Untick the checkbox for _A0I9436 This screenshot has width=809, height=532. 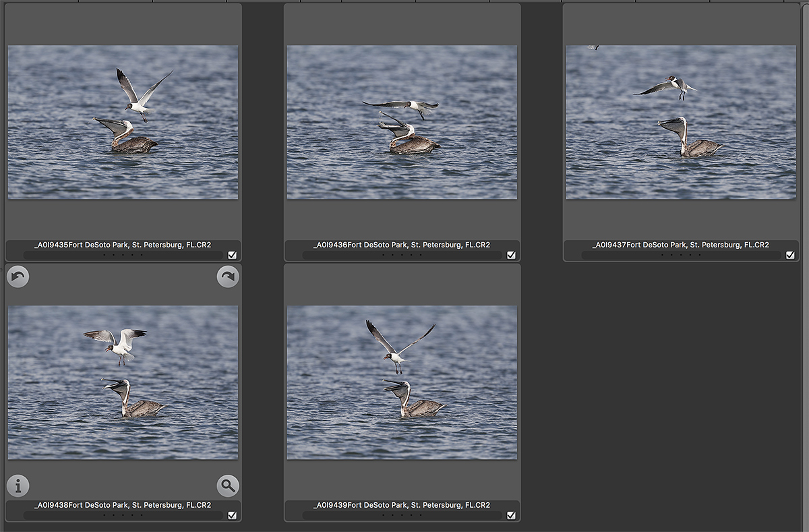click(511, 255)
